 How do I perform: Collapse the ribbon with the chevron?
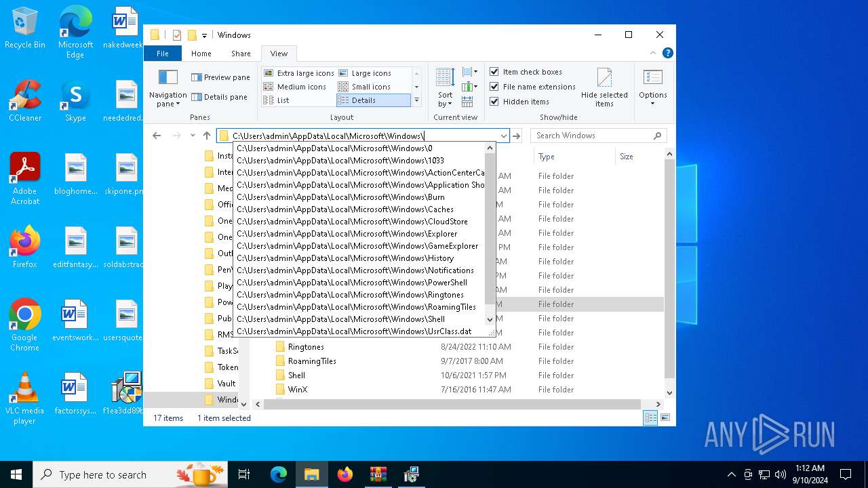654,53
